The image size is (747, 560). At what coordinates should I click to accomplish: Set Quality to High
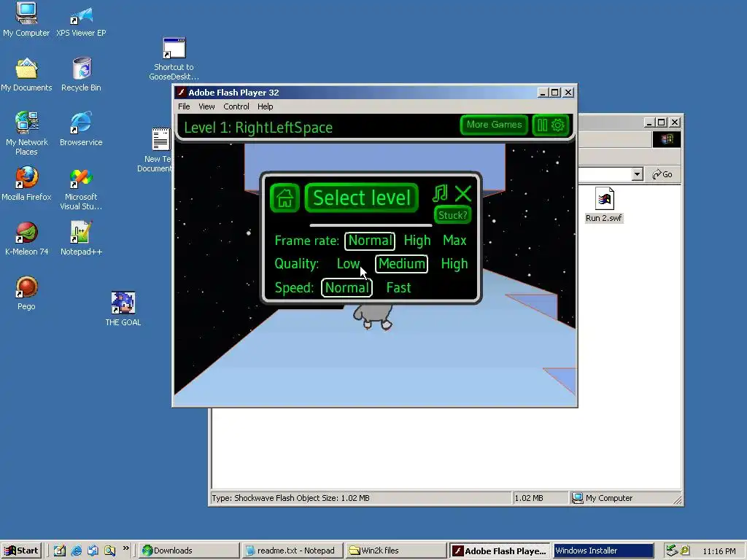454,264
